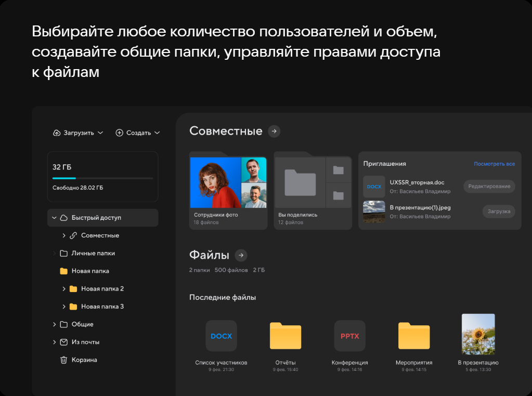
Task: Open the Загрузить dropdown arrow
Action: [100, 133]
